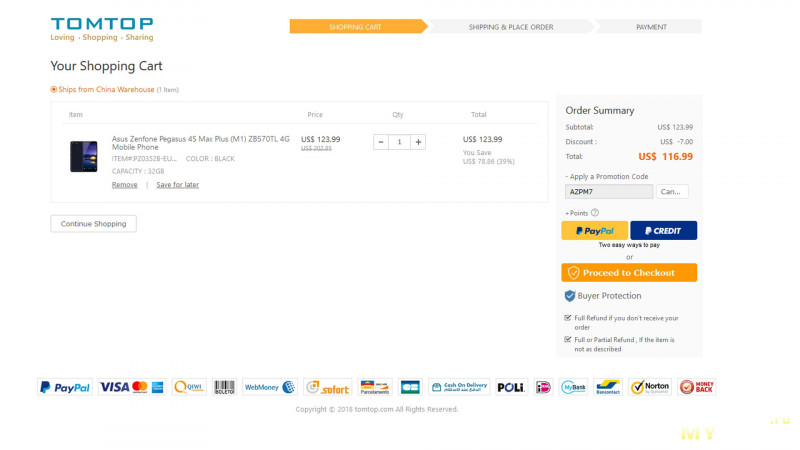
Task: Click the copyright tomtop.com text
Action: [x=377, y=409]
